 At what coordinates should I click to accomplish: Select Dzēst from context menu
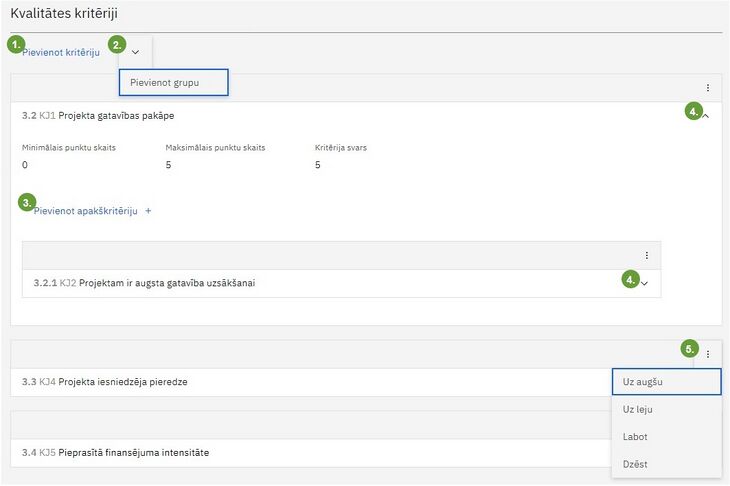[x=667, y=464]
